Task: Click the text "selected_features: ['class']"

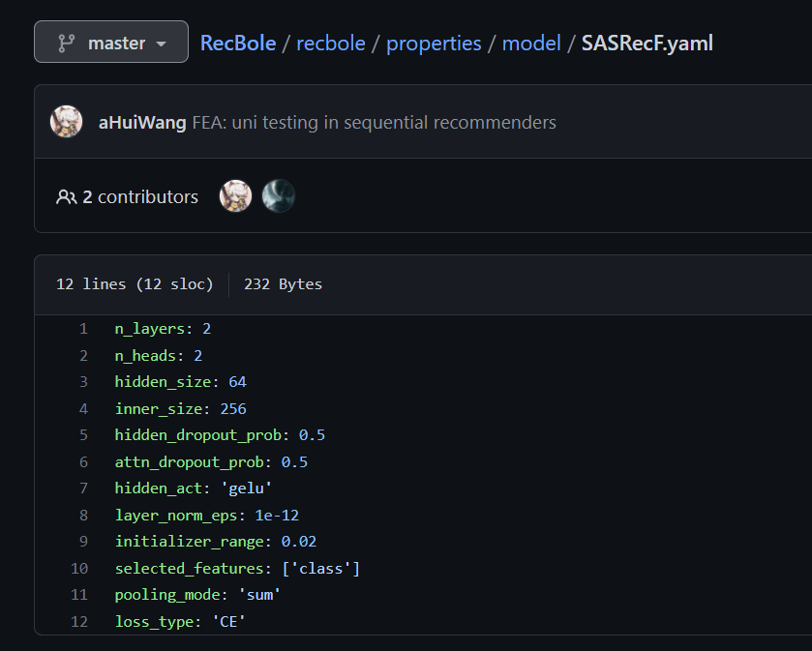Action: tap(237, 569)
